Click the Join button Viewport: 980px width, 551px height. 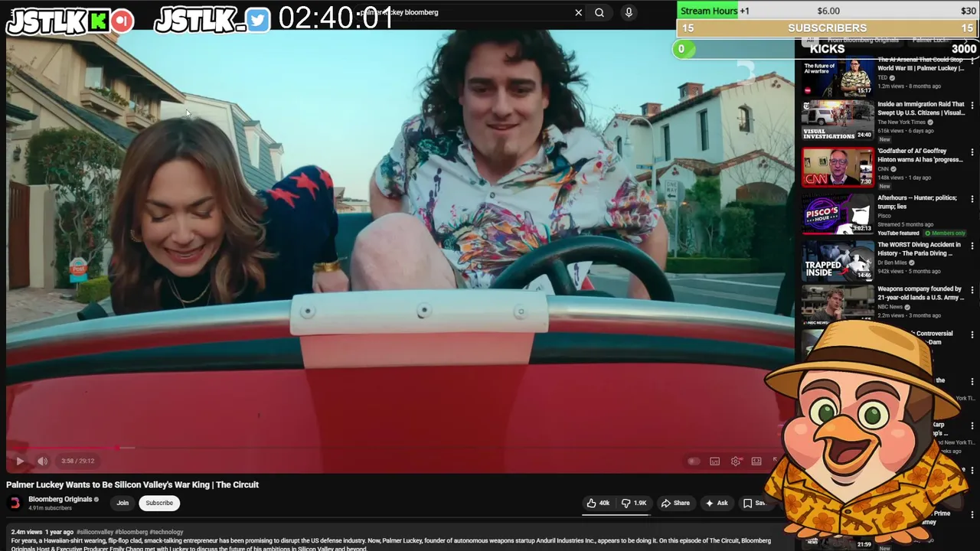tap(122, 503)
